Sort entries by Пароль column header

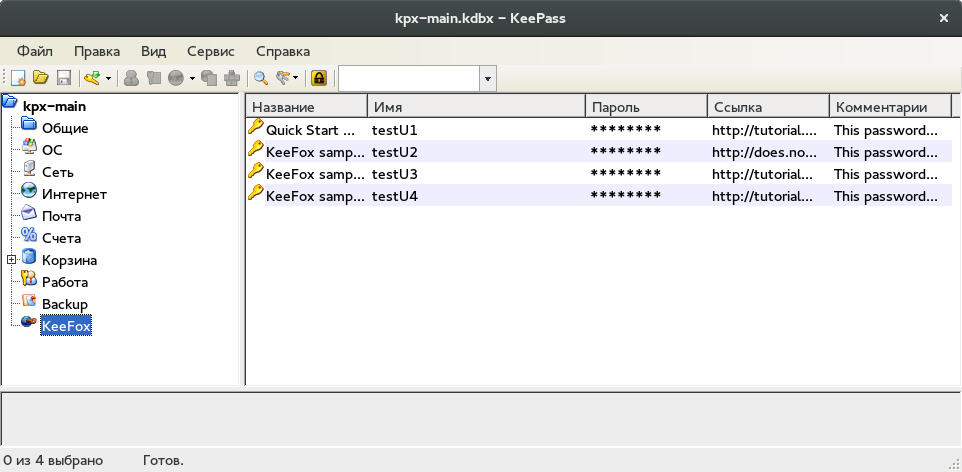(x=647, y=106)
